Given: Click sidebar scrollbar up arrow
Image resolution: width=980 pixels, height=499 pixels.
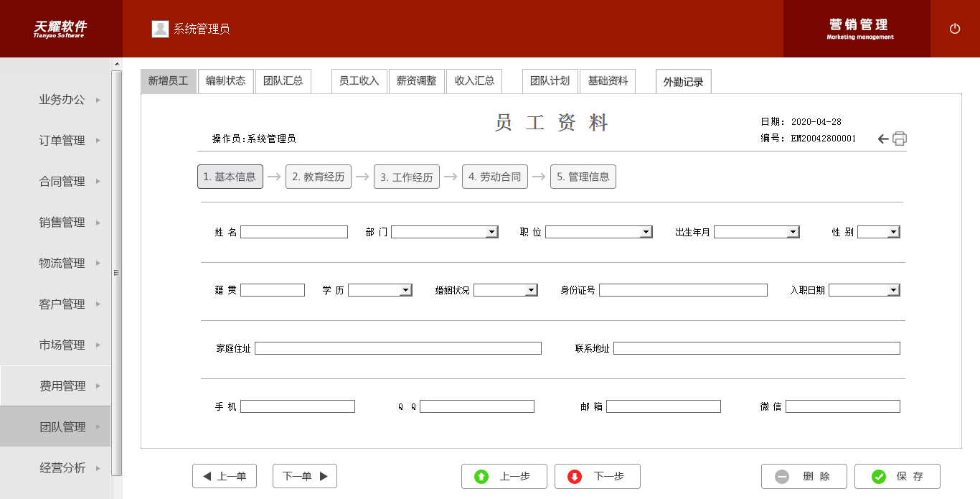Looking at the screenshot, I should (x=117, y=64).
